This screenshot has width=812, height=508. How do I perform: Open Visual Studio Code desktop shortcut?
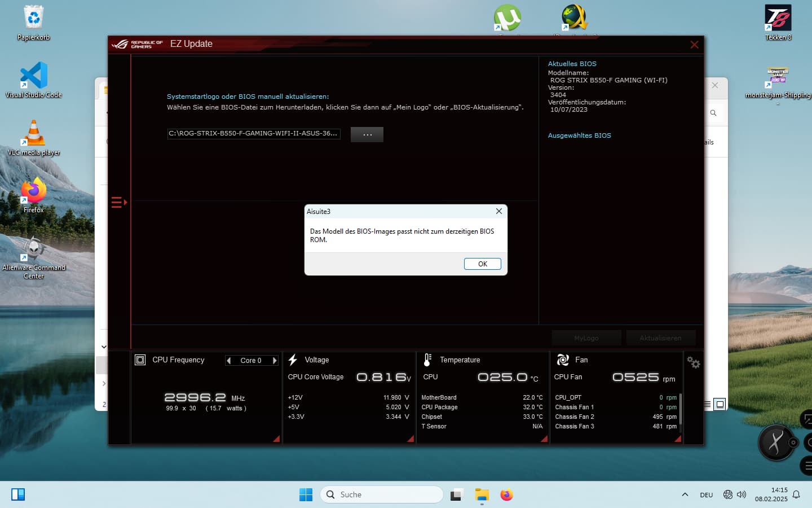point(33,80)
